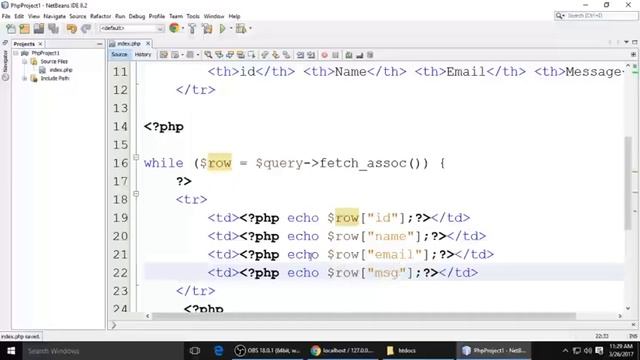
Task: Click the Undo toolbar icon
Action: pyautogui.click(x=71, y=29)
